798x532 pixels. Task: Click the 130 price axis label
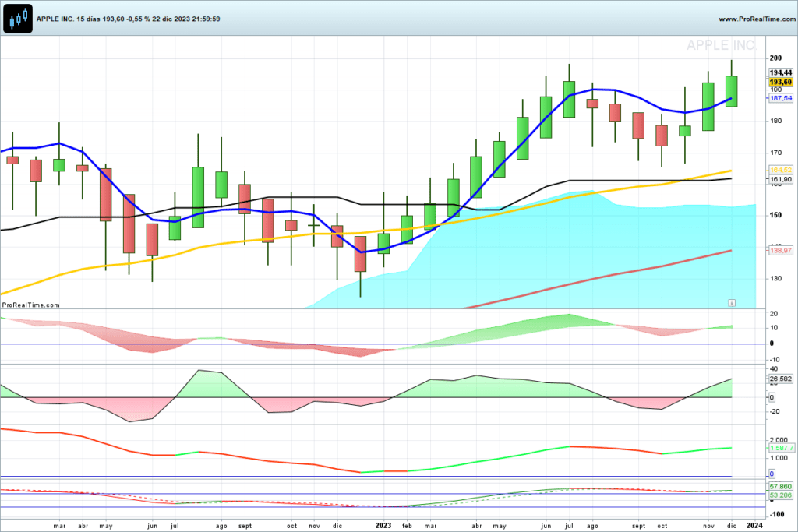[x=775, y=279]
